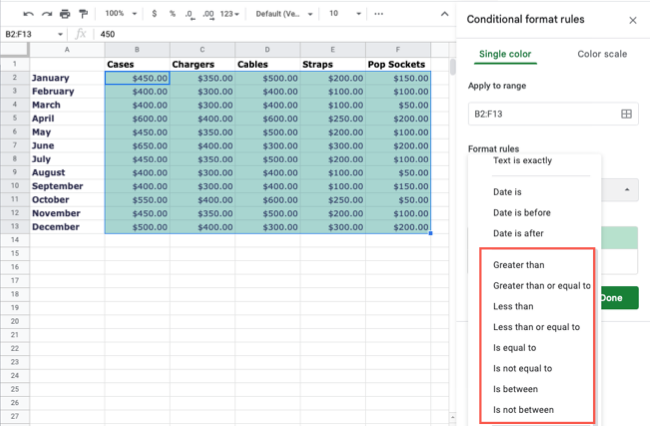Select the Paint format tool
The width and height of the screenshot is (650, 426).
[83, 14]
